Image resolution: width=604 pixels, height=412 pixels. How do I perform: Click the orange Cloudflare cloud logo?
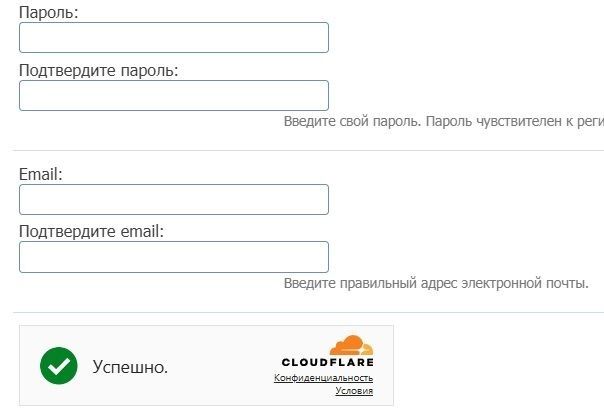351,345
